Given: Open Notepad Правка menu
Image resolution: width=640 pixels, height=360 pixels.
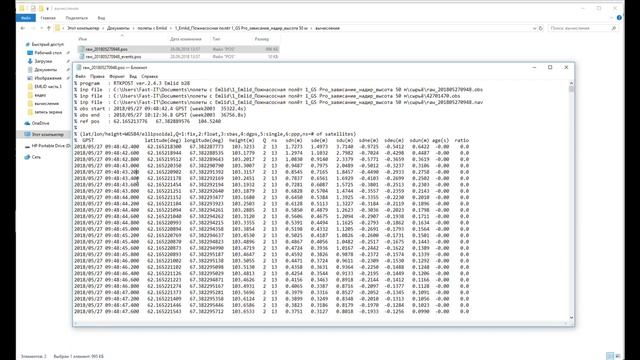Looking at the screenshot, I should point(97,76).
